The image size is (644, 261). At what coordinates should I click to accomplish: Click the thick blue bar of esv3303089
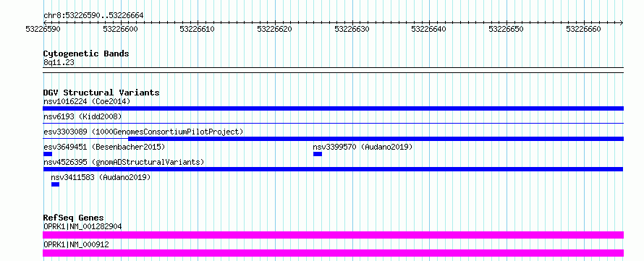(376, 139)
